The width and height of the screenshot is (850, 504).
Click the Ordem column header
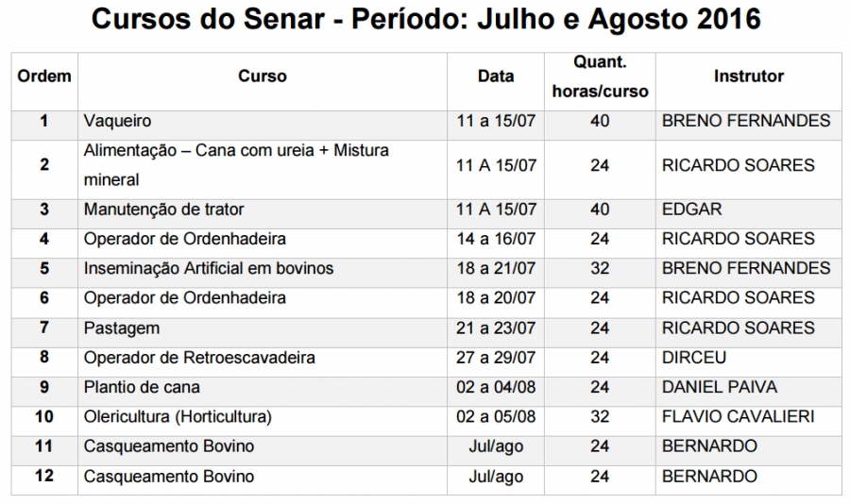click(44, 76)
